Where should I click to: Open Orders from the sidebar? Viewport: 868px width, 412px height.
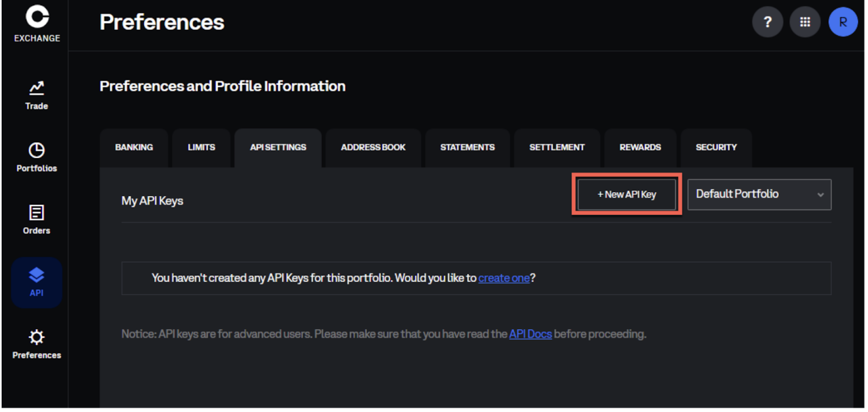coord(37,220)
